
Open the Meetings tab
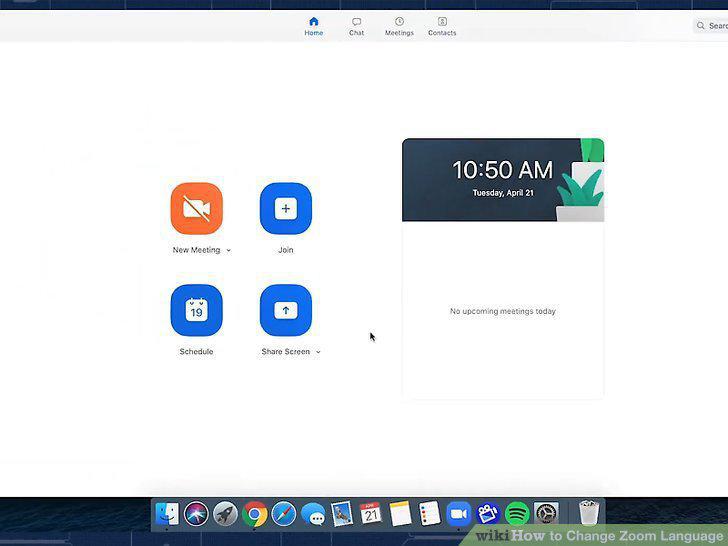(399, 26)
